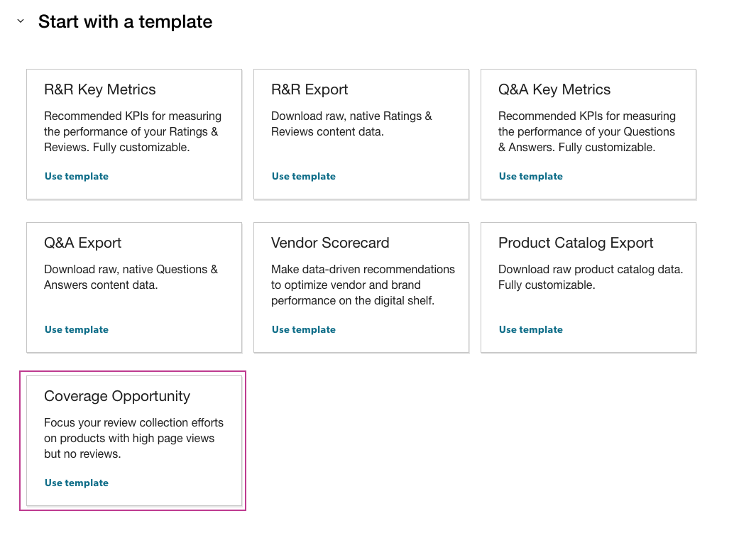Use the Coverage Opportunity template

coord(77,483)
